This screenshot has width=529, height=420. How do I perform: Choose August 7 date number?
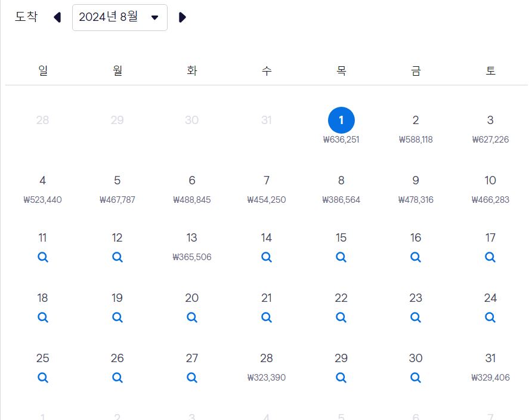(267, 180)
